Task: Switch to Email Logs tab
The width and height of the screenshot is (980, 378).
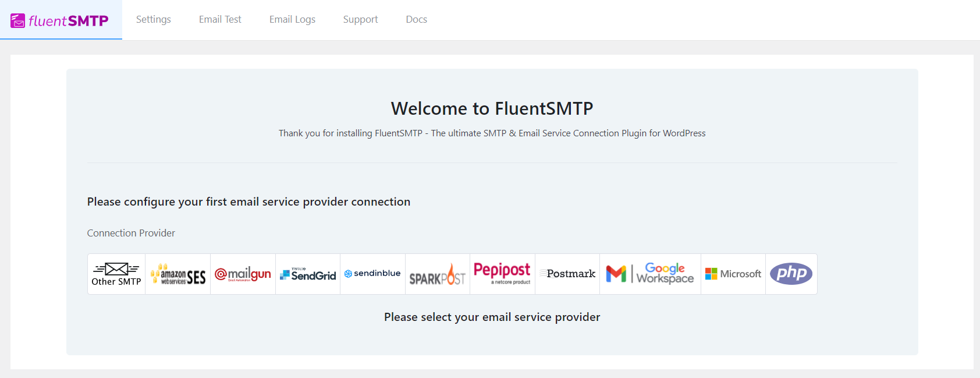Action: (x=292, y=19)
